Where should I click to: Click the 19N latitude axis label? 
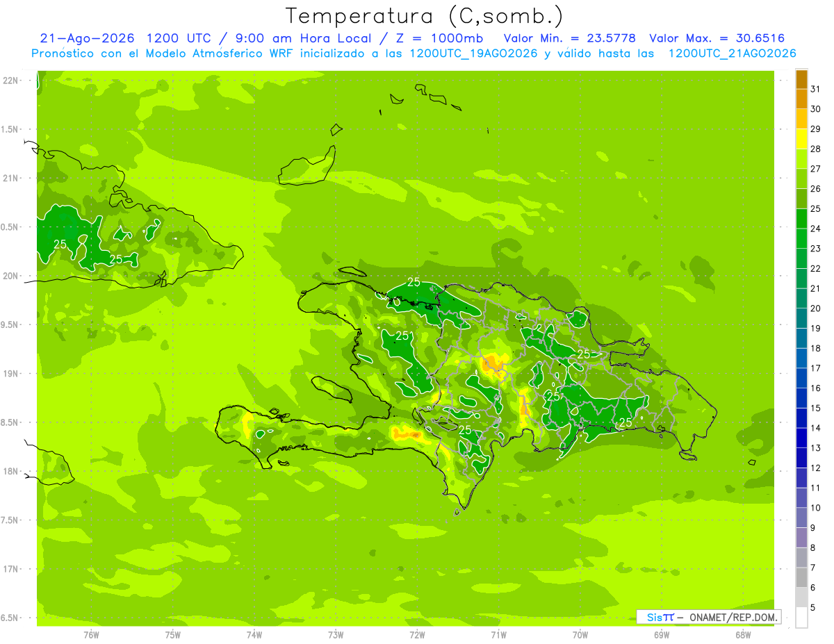[12, 374]
